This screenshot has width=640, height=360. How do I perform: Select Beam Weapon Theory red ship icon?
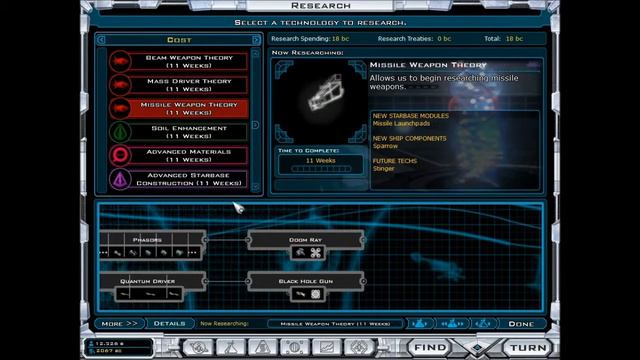[120, 62]
